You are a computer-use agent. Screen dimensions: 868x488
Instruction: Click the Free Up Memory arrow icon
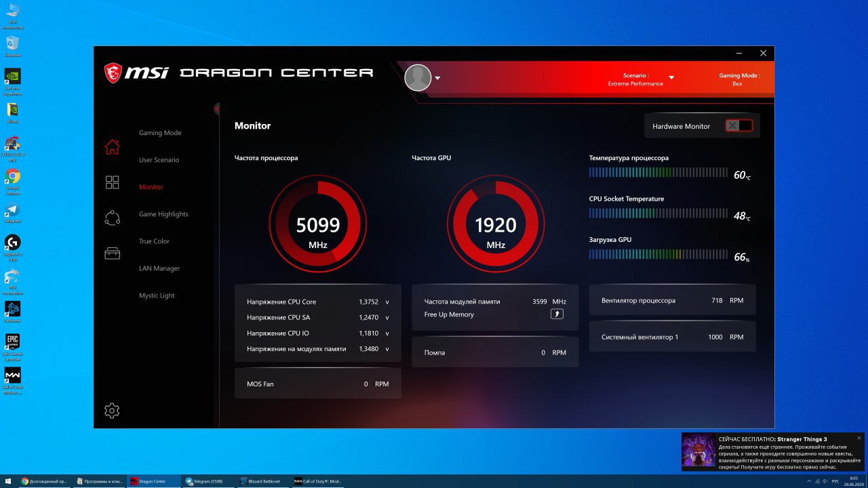[557, 314]
